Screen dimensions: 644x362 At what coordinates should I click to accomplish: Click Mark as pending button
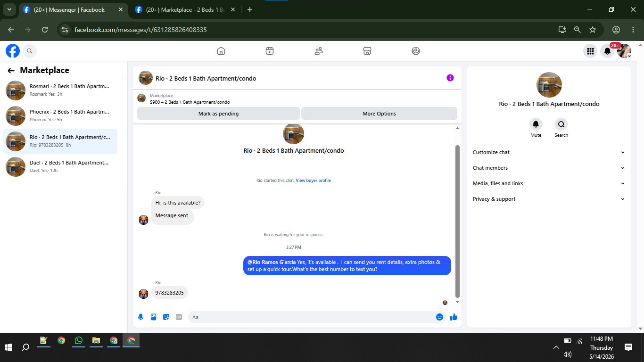click(218, 114)
